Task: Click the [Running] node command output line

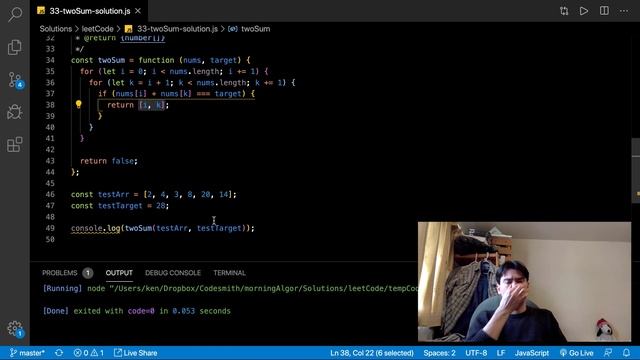Action: (231, 289)
